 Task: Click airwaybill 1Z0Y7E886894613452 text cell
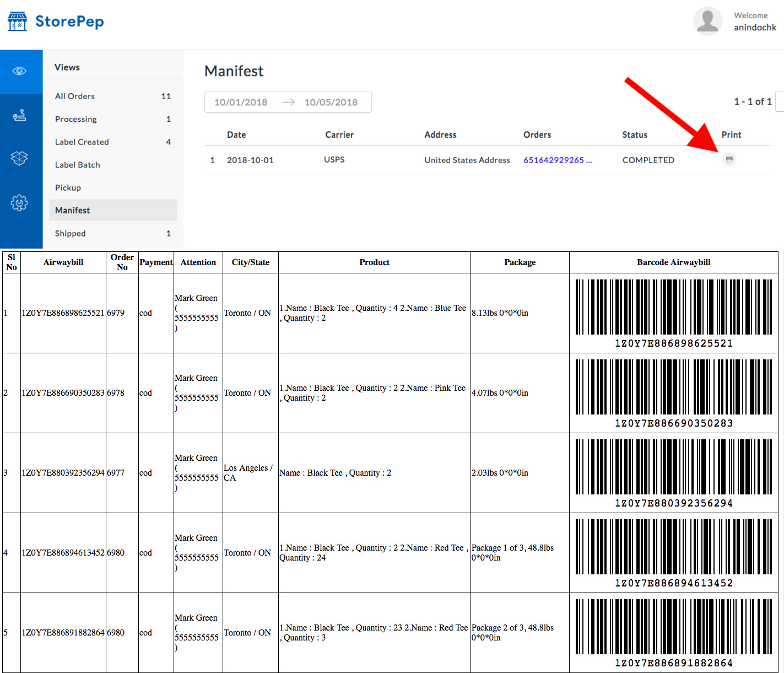(x=63, y=553)
